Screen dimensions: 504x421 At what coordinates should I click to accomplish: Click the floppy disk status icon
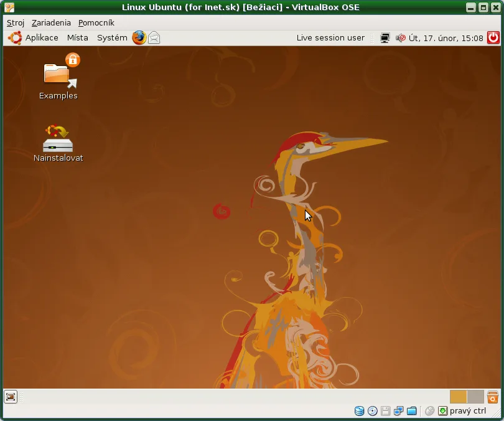(385, 410)
